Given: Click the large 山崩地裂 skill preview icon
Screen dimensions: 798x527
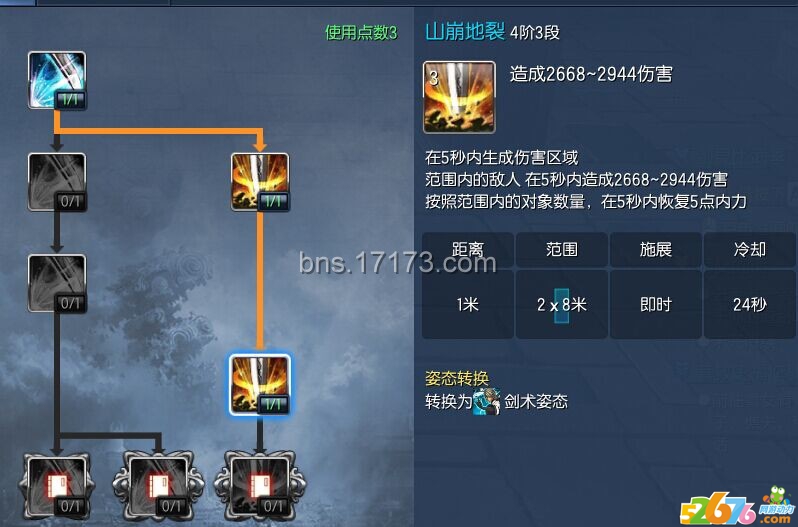Looking at the screenshot, I should 459,97.
